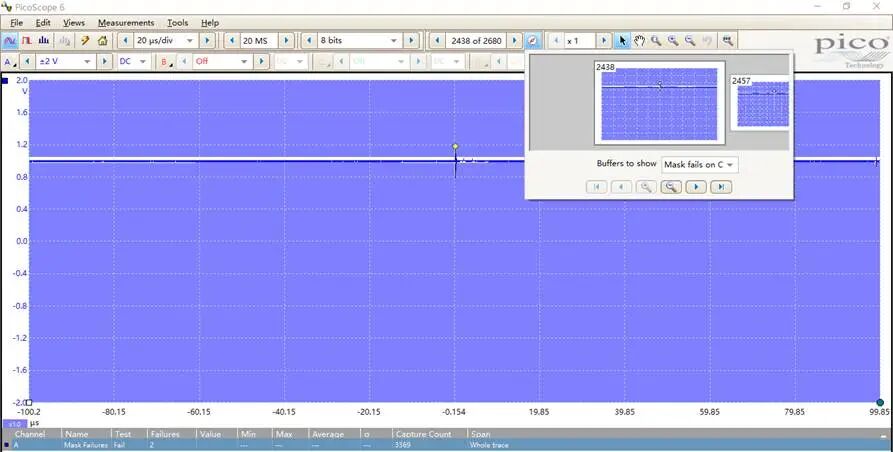Increase timebase with right arrow
The image size is (893, 452).
[x=207, y=40]
